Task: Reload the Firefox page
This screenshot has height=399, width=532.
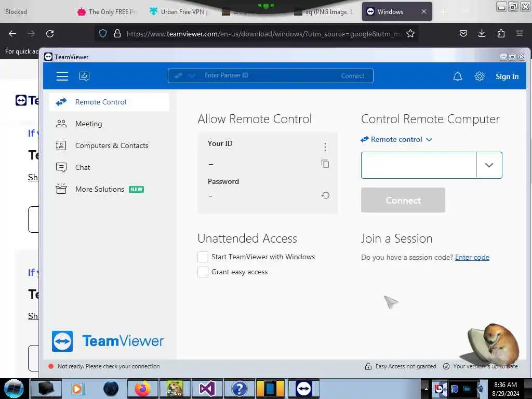Action: point(50,34)
